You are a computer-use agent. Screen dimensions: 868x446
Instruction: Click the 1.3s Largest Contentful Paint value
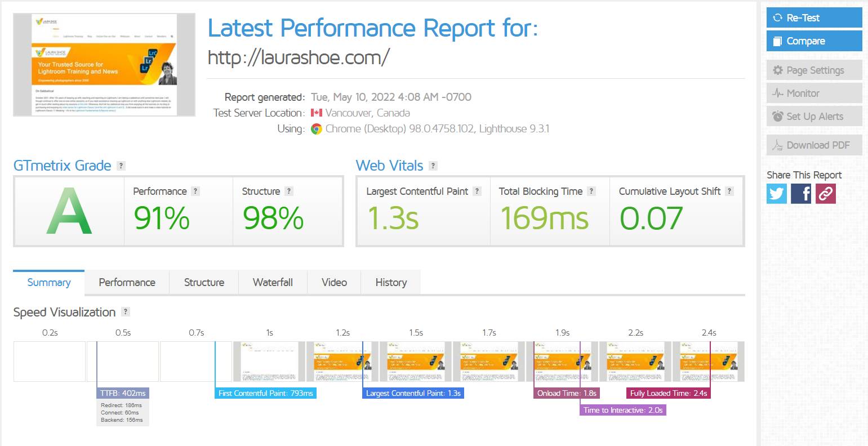pyautogui.click(x=393, y=218)
